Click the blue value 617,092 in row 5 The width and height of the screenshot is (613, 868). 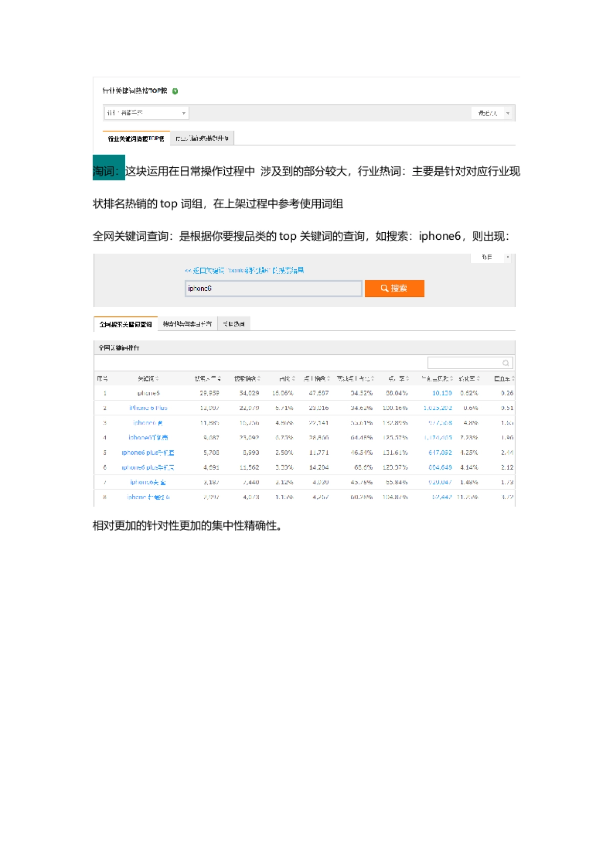tap(440, 453)
